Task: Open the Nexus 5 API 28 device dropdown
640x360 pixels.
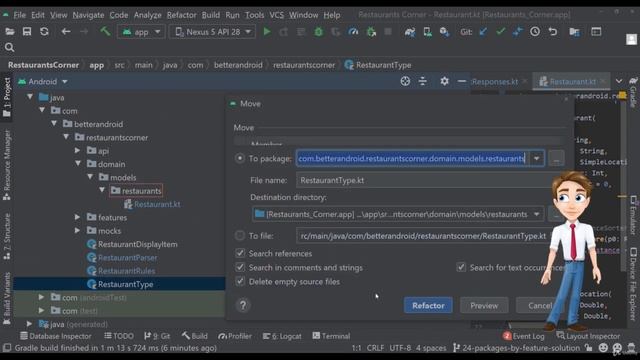Action: (212, 31)
